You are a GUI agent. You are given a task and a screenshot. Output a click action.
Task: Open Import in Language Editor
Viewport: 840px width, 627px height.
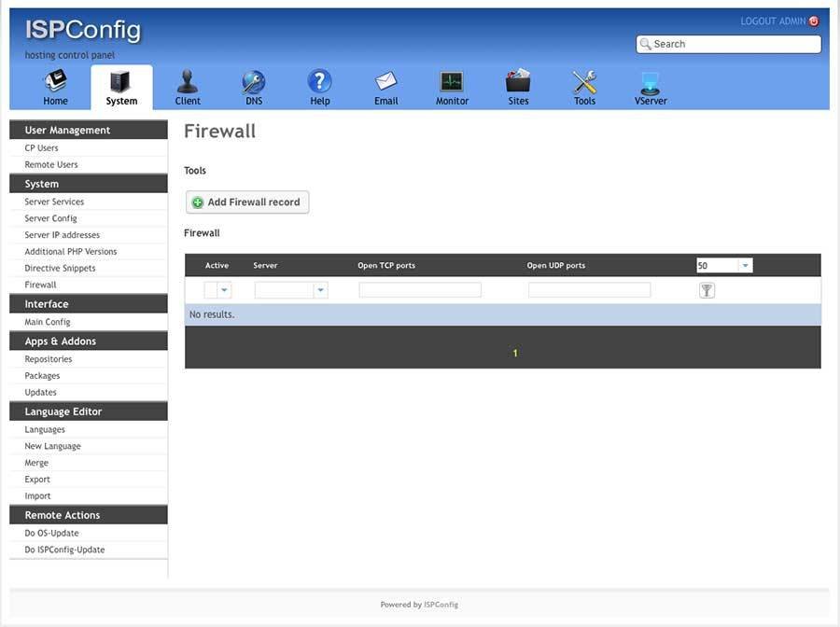click(37, 495)
